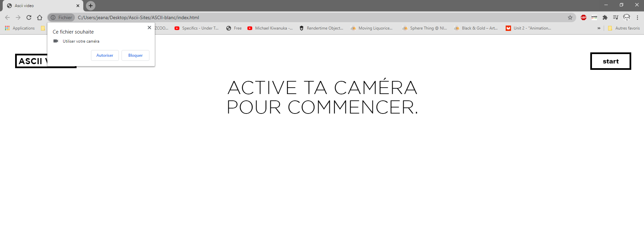Go to the browser home page

pos(40,17)
